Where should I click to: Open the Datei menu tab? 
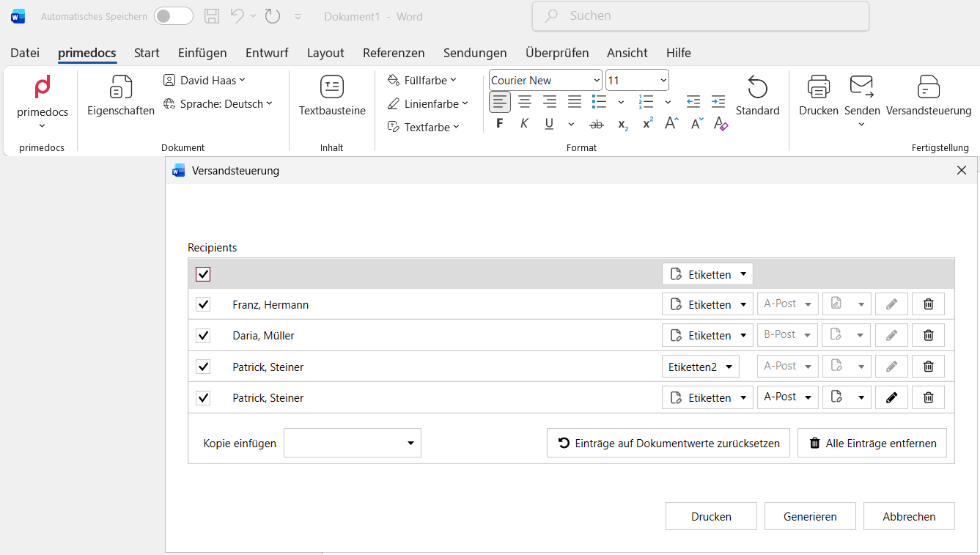[25, 53]
